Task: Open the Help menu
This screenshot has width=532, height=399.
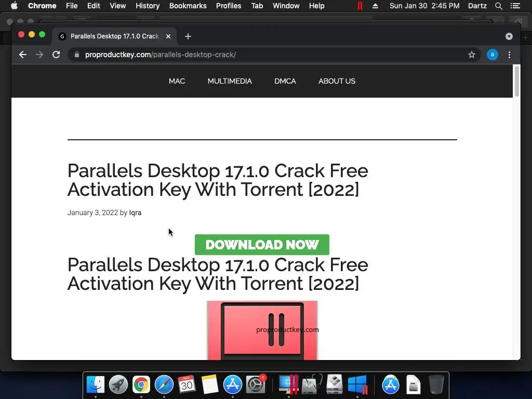Action: (x=316, y=6)
